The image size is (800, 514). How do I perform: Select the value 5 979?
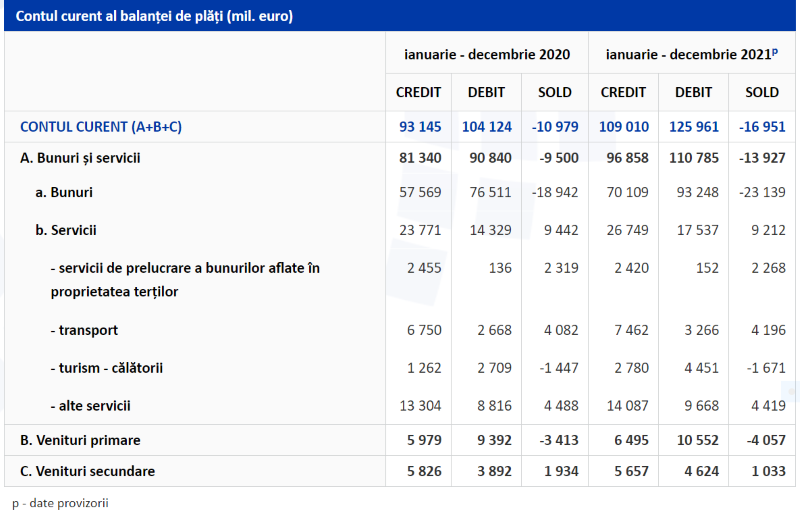(x=424, y=440)
